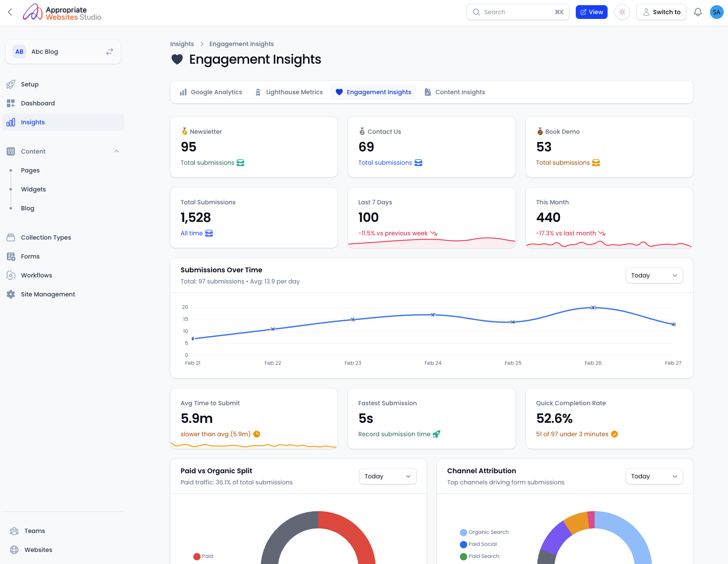The height and width of the screenshot is (564, 728).
Task: Click the Organic Search legend color dot
Action: [463, 532]
